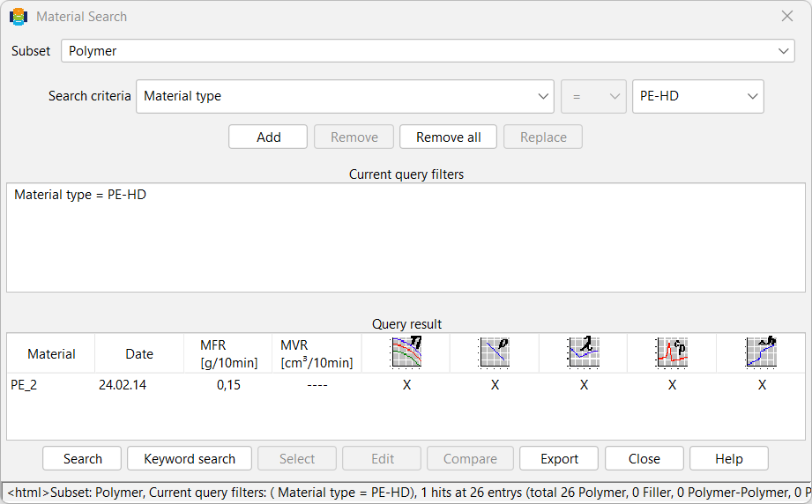The image size is (812, 504).
Task: Click the thermal conductivity column icon
Action: pyautogui.click(x=584, y=352)
